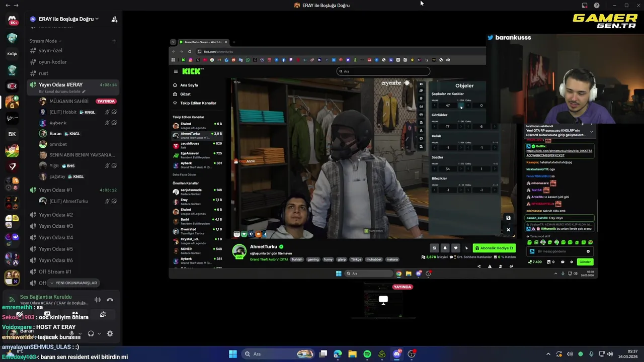Screen dimensions: 644x362
Task: Join Yayın Odası #6 voice channel
Action: 73,260
